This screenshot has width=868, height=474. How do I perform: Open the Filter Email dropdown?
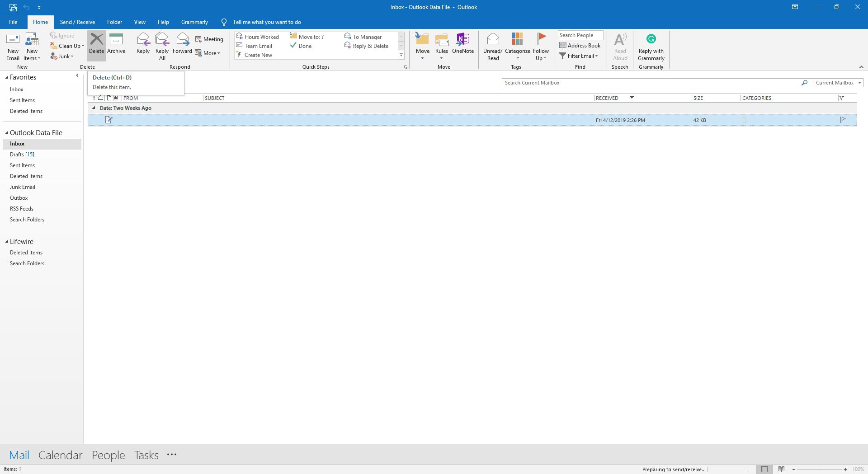579,56
